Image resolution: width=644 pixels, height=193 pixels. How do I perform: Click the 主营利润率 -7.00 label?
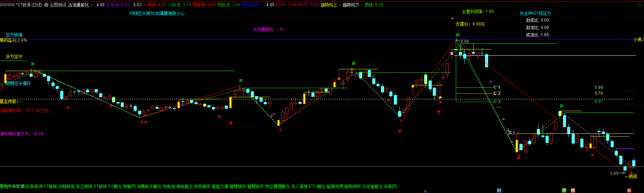click(x=478, y=11)
